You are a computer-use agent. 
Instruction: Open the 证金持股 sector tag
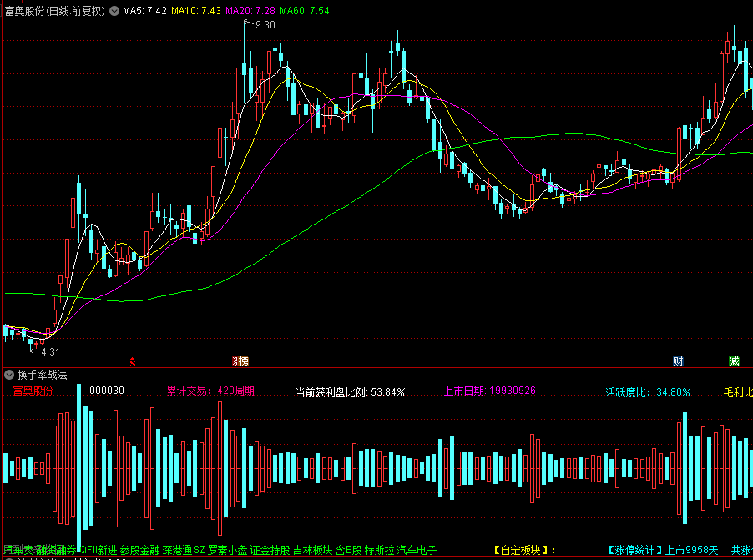(270, 550)
